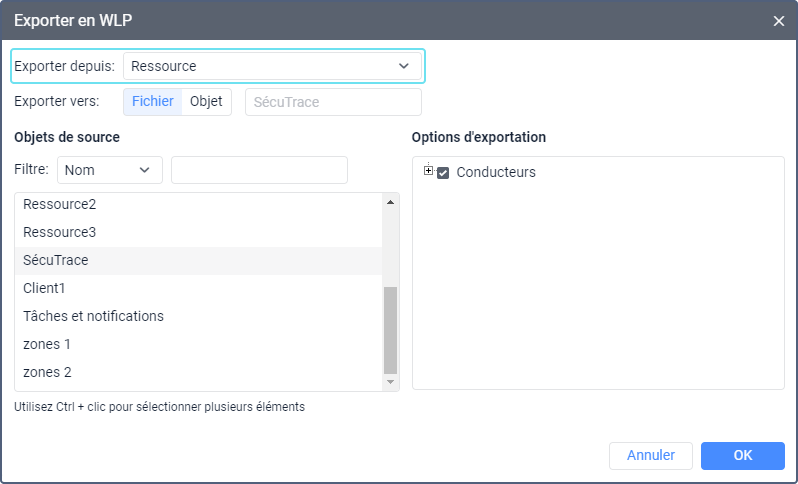
Task: Pick Tâches et notifications resource
Action: [93, 316]
